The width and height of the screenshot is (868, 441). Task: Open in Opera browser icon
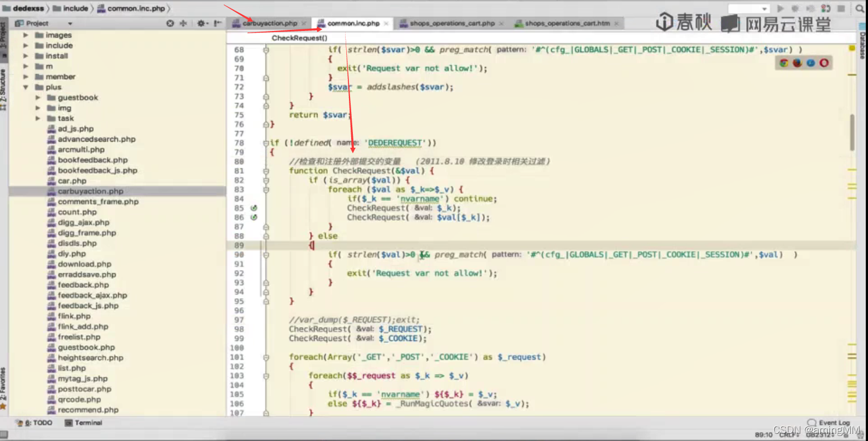824,63
